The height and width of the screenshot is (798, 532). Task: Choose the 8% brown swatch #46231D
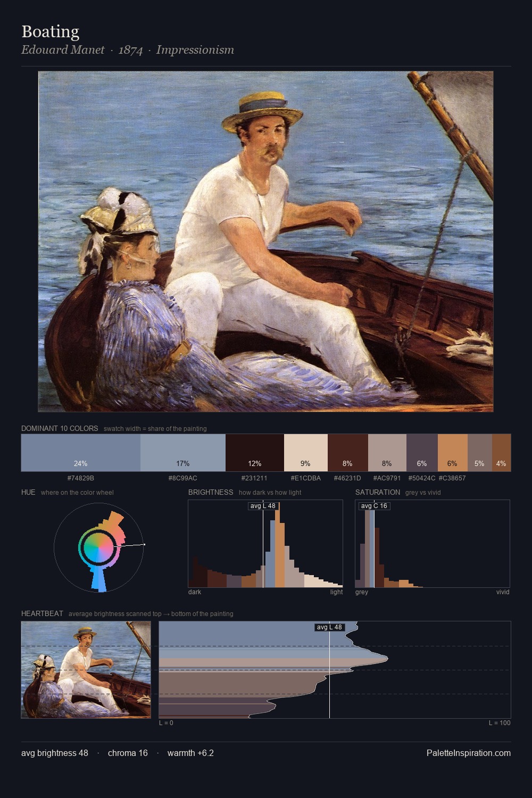(348, 453)
